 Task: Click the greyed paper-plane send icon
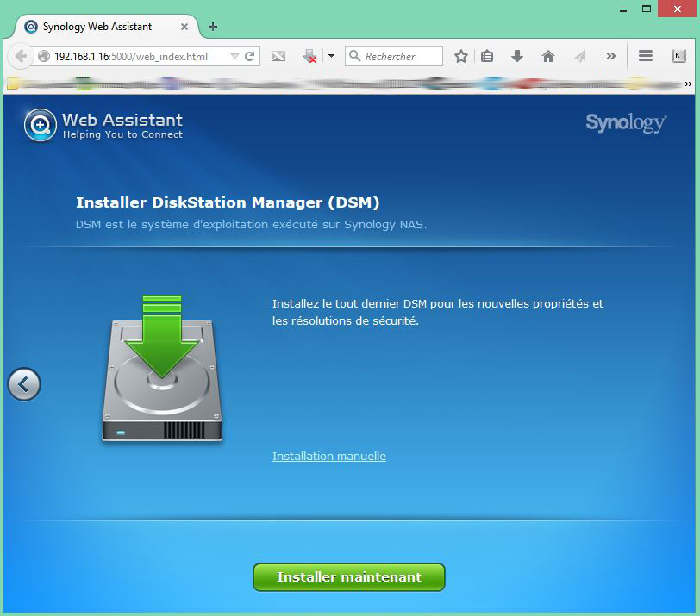[579, 56]
